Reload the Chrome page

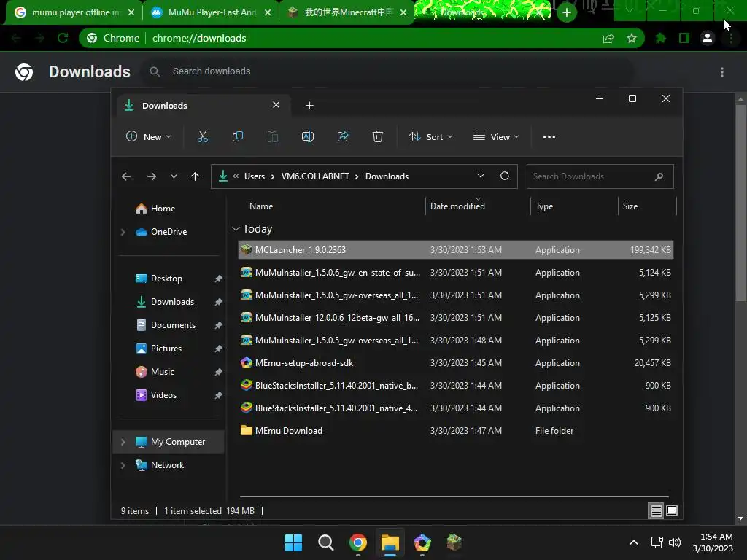[63, 38]
